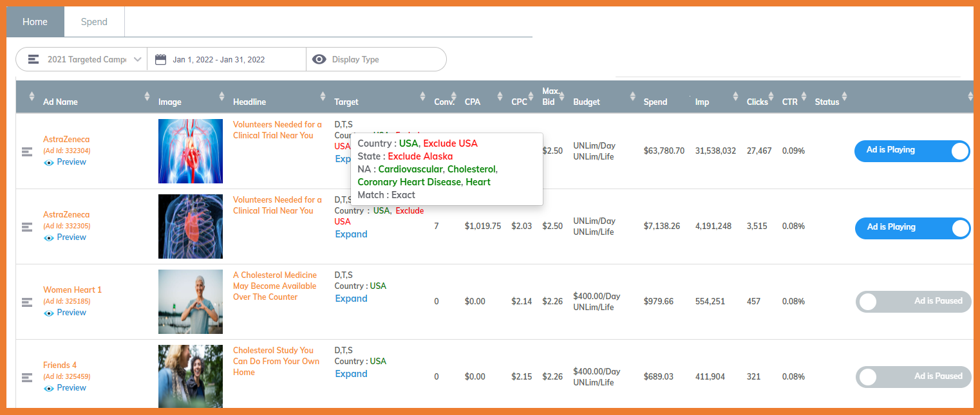This screenshot has width=980, height=415.
Task: Open the blue heart anatomy image for ad 332304
Action: click(191, 151)
